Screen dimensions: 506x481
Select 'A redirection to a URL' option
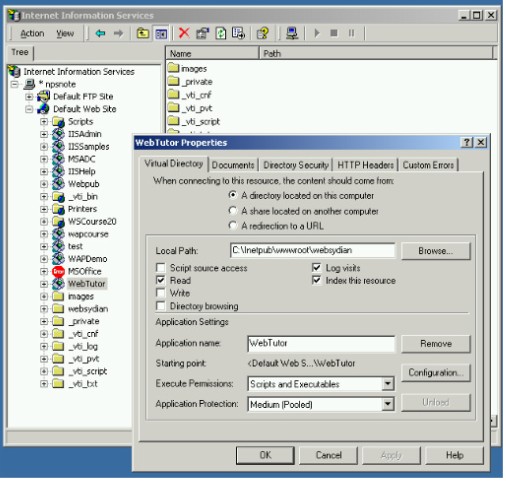(x=233, y=226)
